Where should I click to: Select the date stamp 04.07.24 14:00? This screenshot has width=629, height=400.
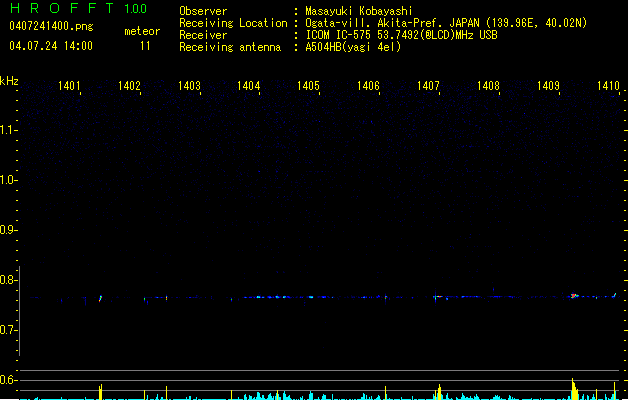(51, 46)
